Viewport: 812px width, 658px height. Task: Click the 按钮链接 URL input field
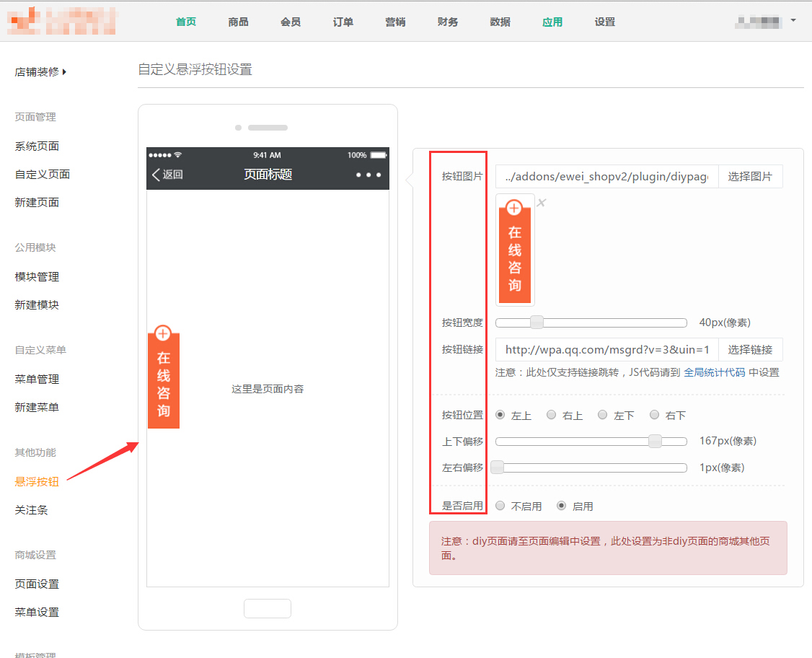click(606, 350)
